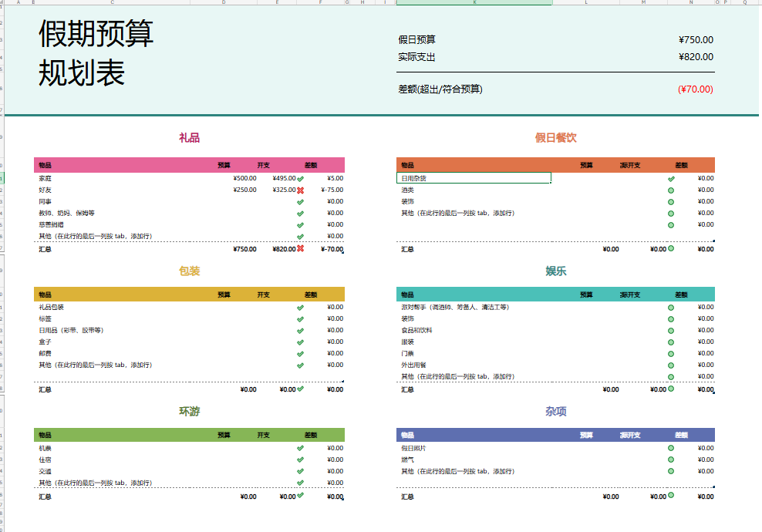Click the 假日餐饮 section heading
The width and height of the screenshot is (762, 532).
point(555,138)
